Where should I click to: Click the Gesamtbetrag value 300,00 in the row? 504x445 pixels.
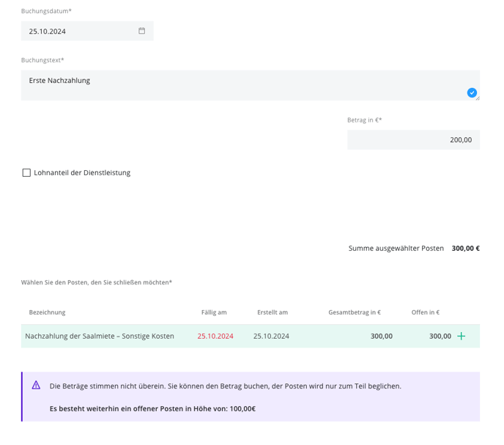[x=382, y=336]
